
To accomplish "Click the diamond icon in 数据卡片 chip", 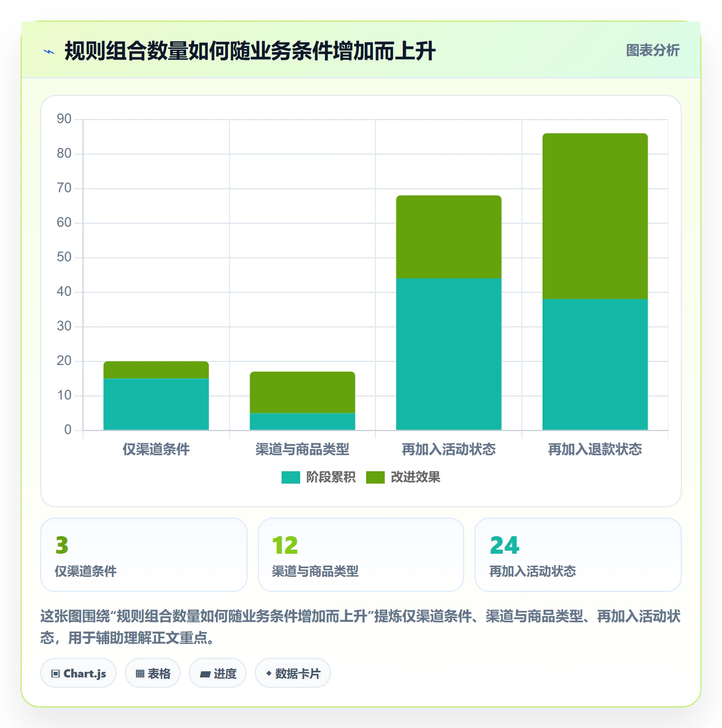I will pos(269,673).
